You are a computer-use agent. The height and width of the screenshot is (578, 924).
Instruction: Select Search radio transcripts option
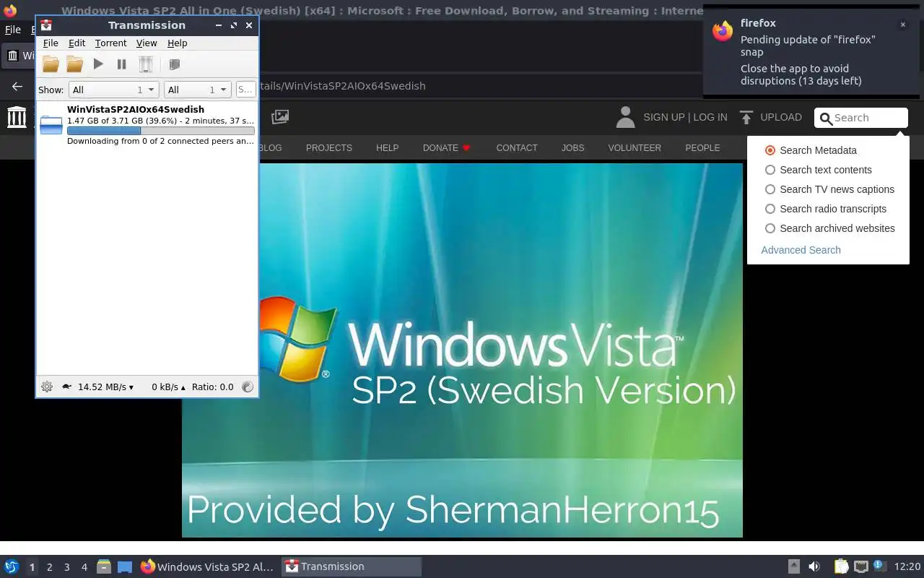coord(770,209)
